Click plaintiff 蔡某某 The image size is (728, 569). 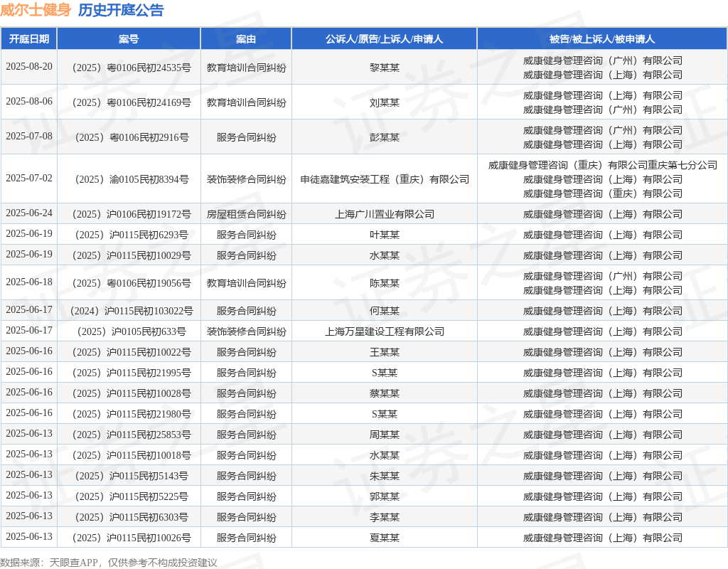(x=385, y=393)
